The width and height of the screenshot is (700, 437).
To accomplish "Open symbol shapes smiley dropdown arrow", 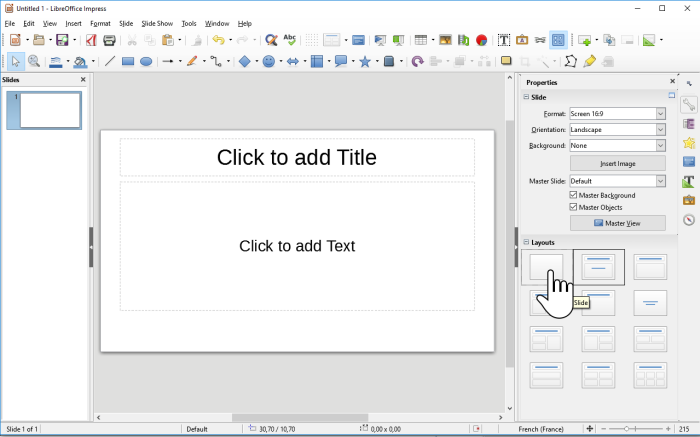I will click(281, 62).
